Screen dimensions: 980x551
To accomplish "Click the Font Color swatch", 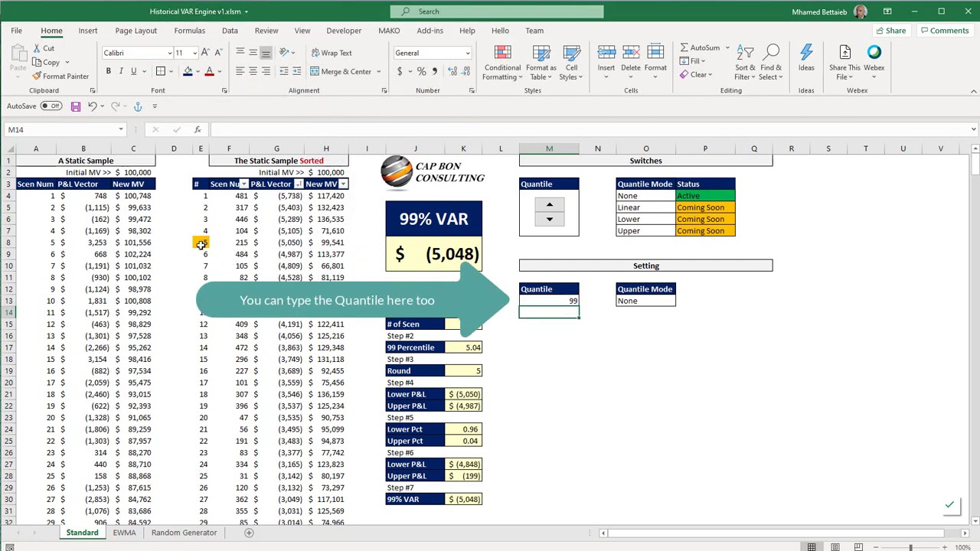I will [x=209, y=71].
